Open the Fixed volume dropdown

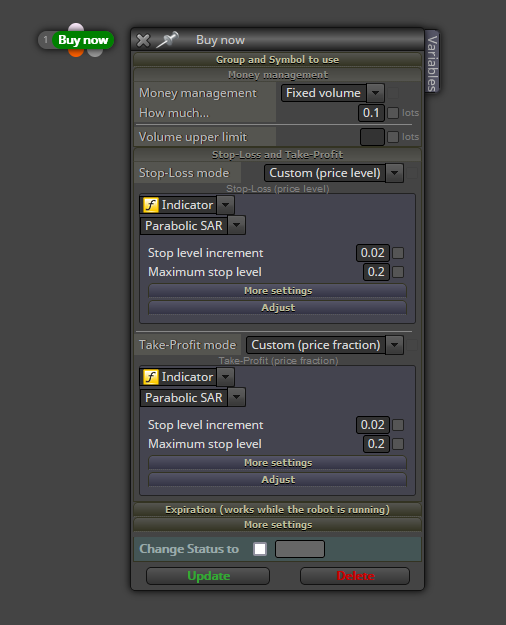(333, 93)
